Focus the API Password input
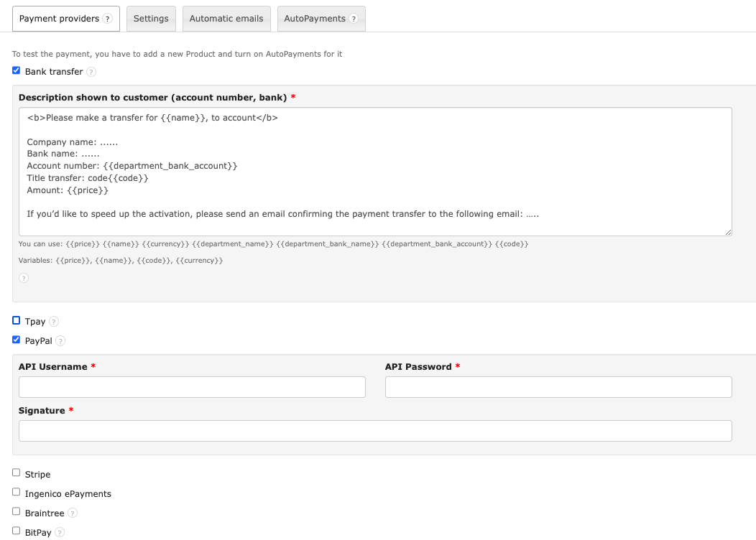The height and width of the screenshot is (540, 756). (558, 387)
